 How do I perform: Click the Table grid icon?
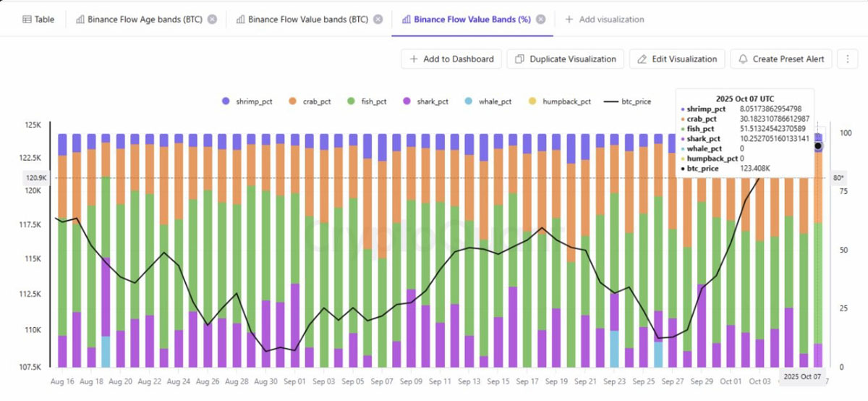click(x=26, y=20)
